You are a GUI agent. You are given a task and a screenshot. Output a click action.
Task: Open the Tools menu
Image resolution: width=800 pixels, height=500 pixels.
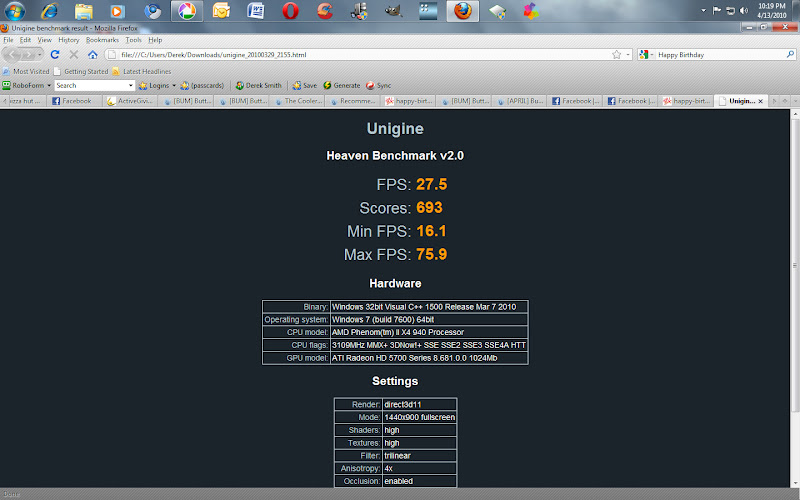coord(133,40)
